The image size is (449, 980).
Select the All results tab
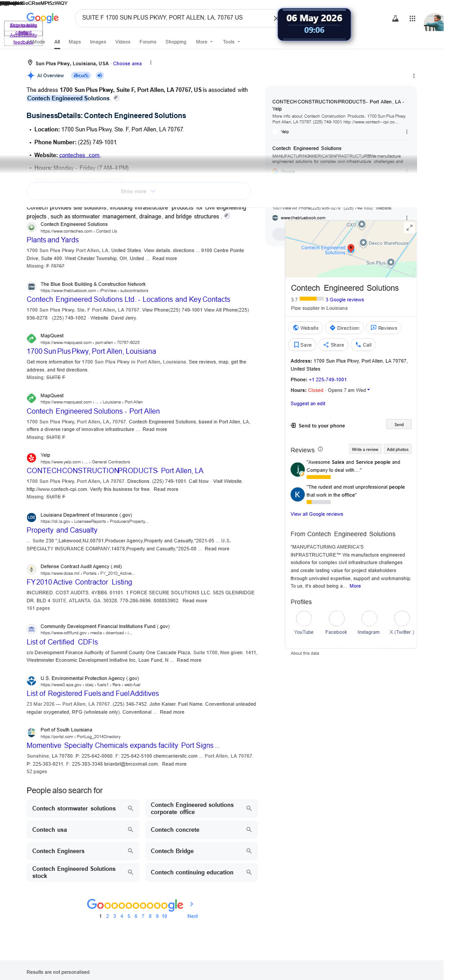pyautogui.click(x=57, y=42)
